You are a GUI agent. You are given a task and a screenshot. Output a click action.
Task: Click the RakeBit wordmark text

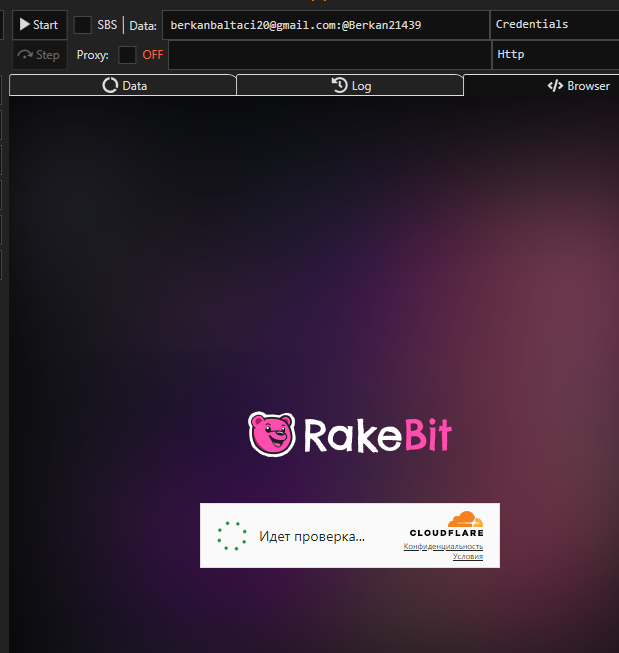[377, 435]
